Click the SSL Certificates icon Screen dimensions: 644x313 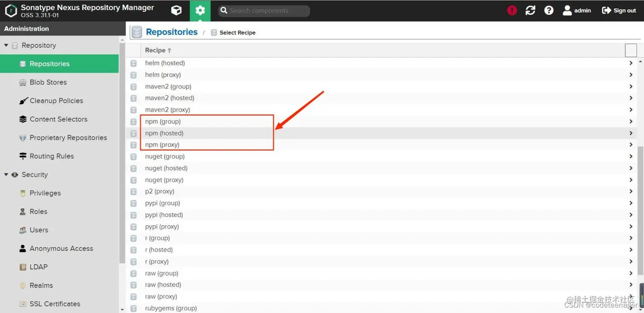(23, 304)
